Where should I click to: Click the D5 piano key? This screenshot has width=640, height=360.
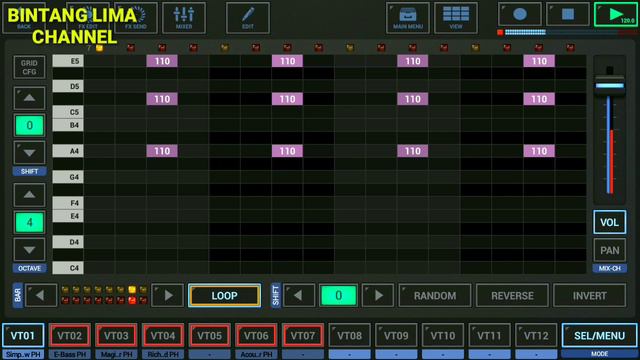pyautogui.click(x=68, y=86)
